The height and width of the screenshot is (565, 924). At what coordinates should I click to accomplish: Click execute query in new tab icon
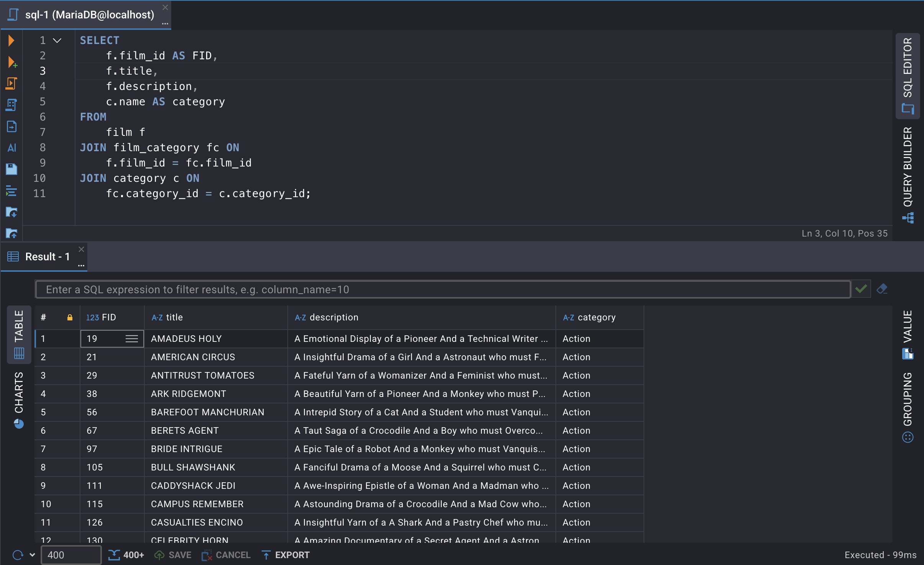(12, 62)
